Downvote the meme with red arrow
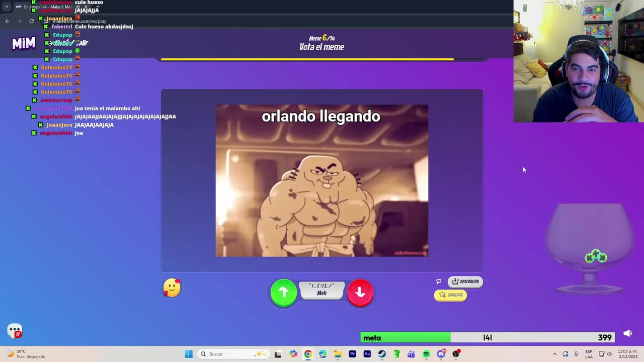644x362 pixels. (x=360, y=292)
